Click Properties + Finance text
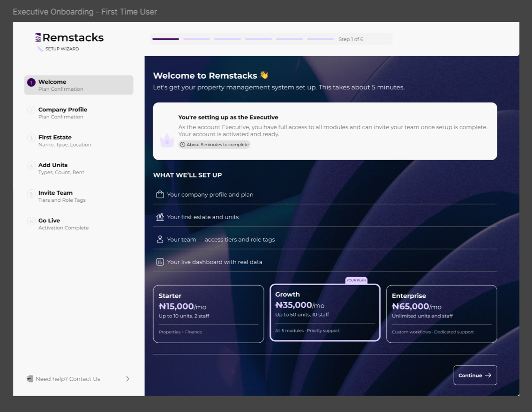532x412 pixels. (180, 332)
